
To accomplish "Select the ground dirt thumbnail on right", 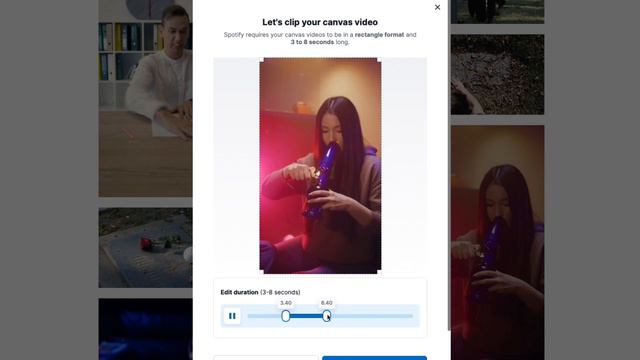I will tap(497, 75).
